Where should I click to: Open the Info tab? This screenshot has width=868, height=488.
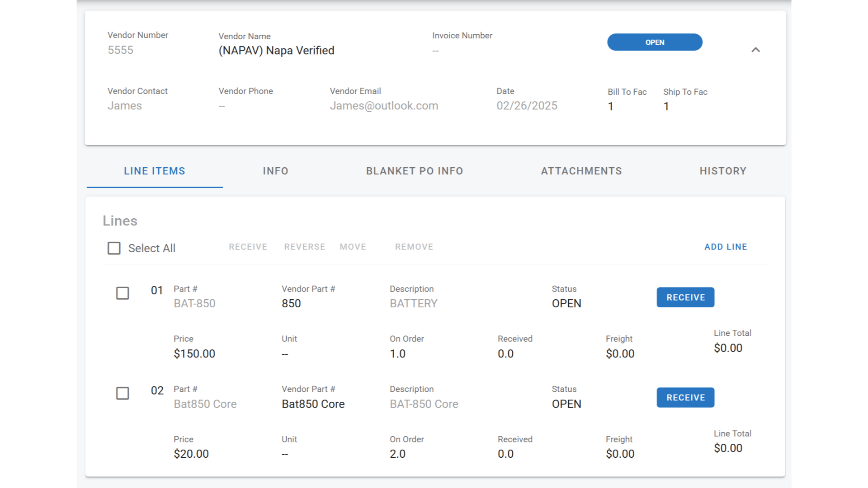pyautogui.click(x=275, y=171)
